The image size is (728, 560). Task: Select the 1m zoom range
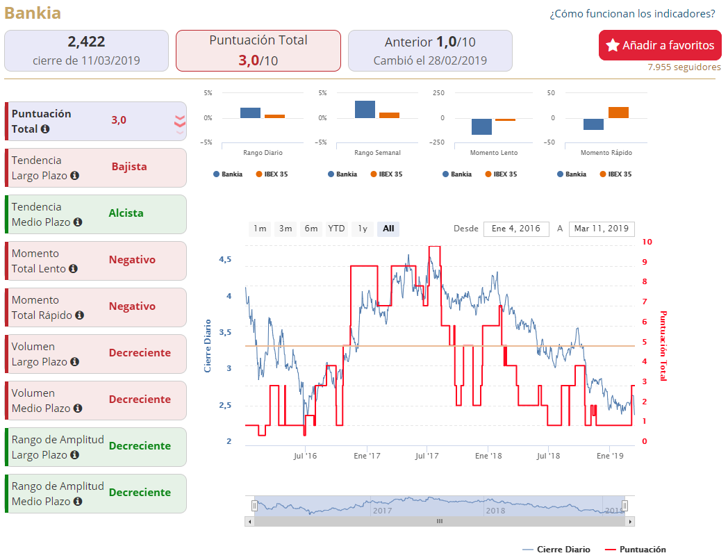point(260,229)
